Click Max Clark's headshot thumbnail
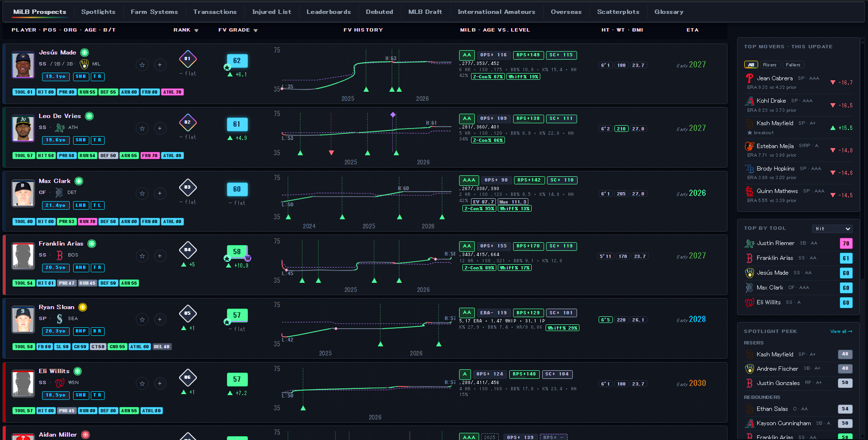Screen dimensions: 868x440 [23, 193]
